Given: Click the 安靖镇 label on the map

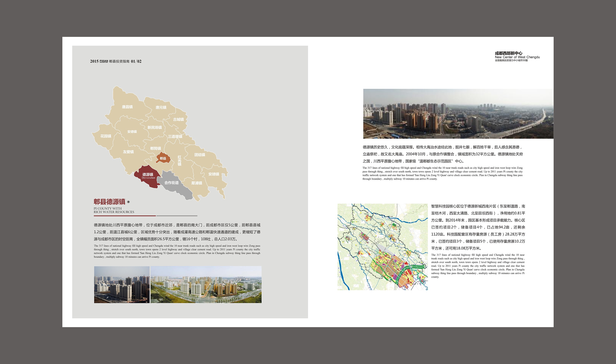Looking at the screenshot, I should tap(213, 174).
